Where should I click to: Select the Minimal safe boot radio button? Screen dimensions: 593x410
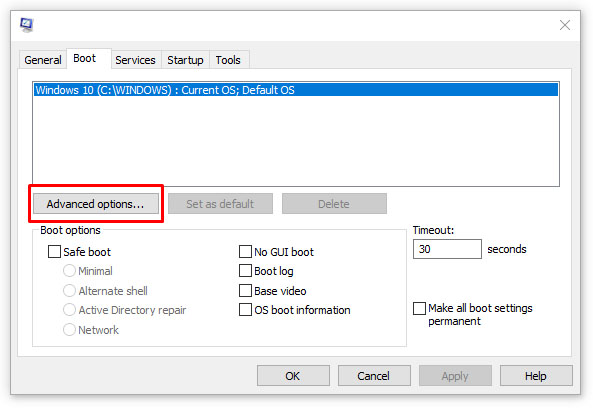69,271
